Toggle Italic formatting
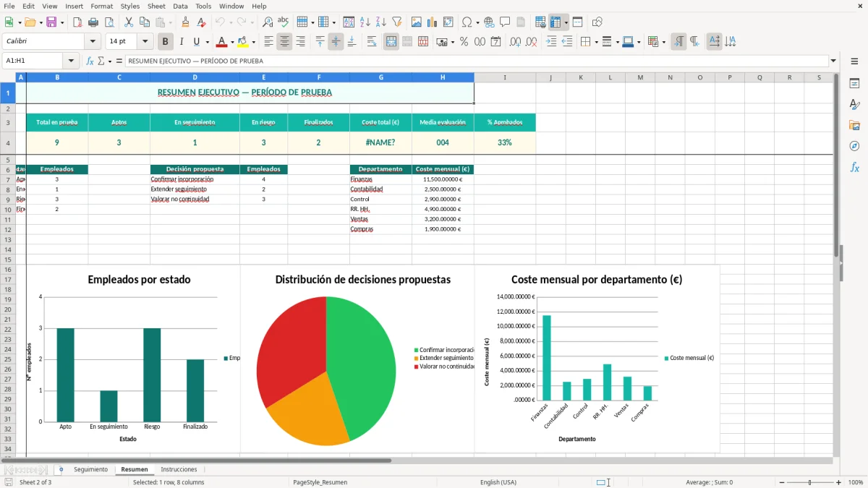 (x=182, y=42)
